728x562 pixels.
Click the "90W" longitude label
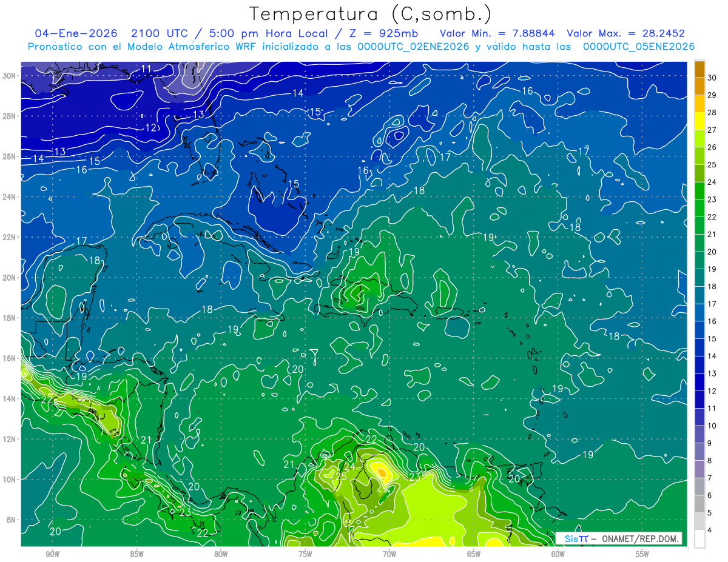52,554
